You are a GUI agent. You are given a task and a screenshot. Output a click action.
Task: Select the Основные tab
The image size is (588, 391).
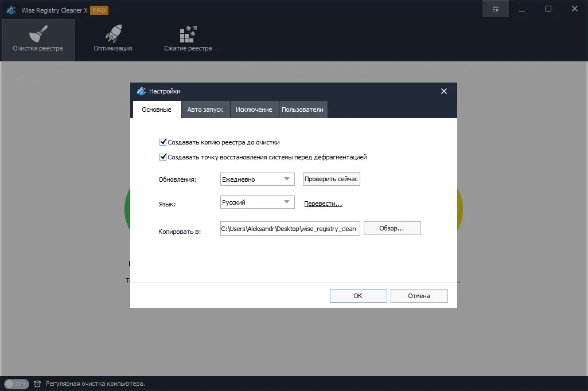coord(157,110)
